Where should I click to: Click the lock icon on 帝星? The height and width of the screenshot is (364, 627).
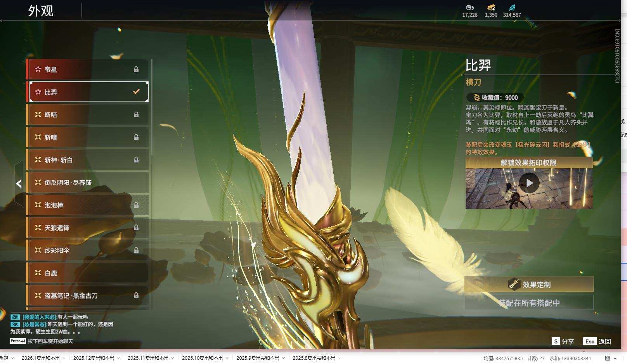pos(136,69)
